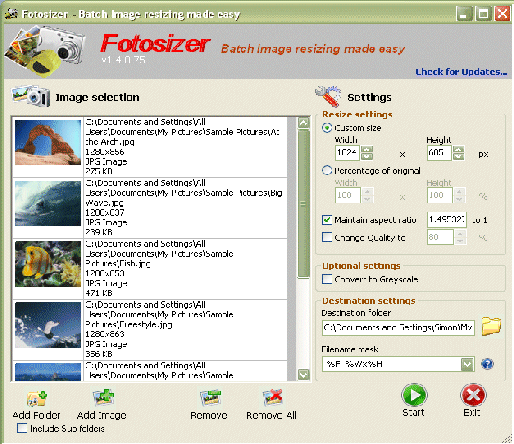The width and height of the screenshot is (514, 444).
Task: Uncheck Maintain aspect ratio checkbox
Action: tap(327, 220)
